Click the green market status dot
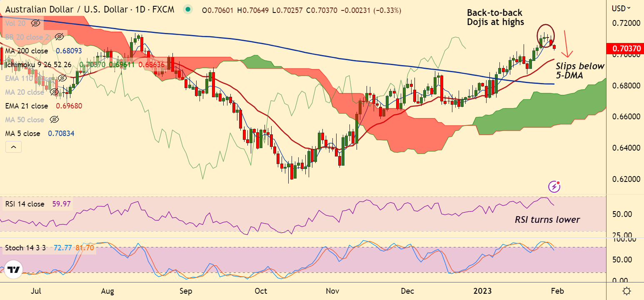The image size is (644, 300). click(x=188, y=9)
